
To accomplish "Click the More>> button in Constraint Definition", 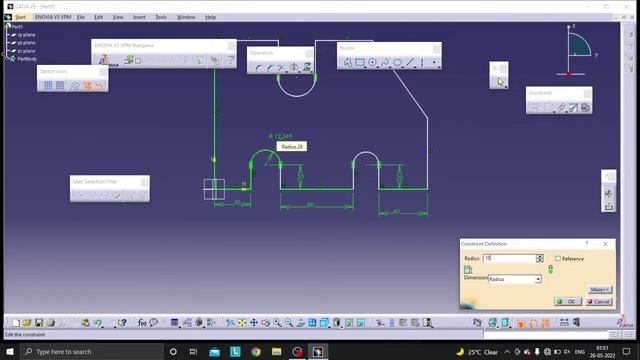I will (x=600, y=289).
